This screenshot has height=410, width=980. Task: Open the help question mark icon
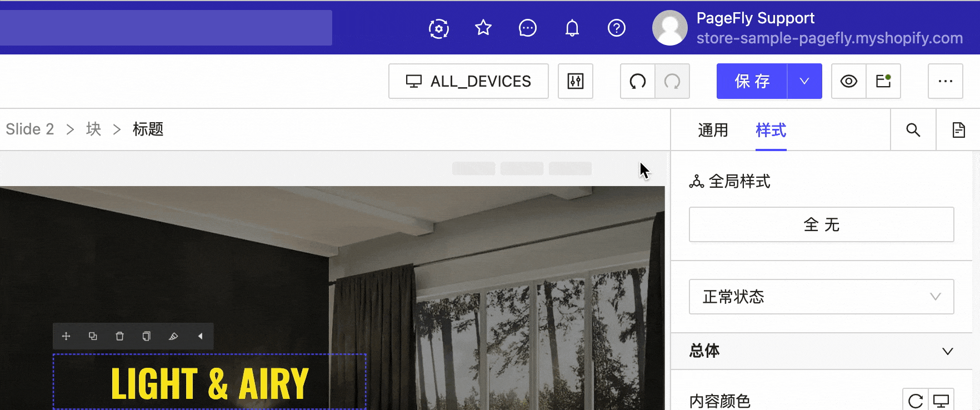tap(617, 28)
